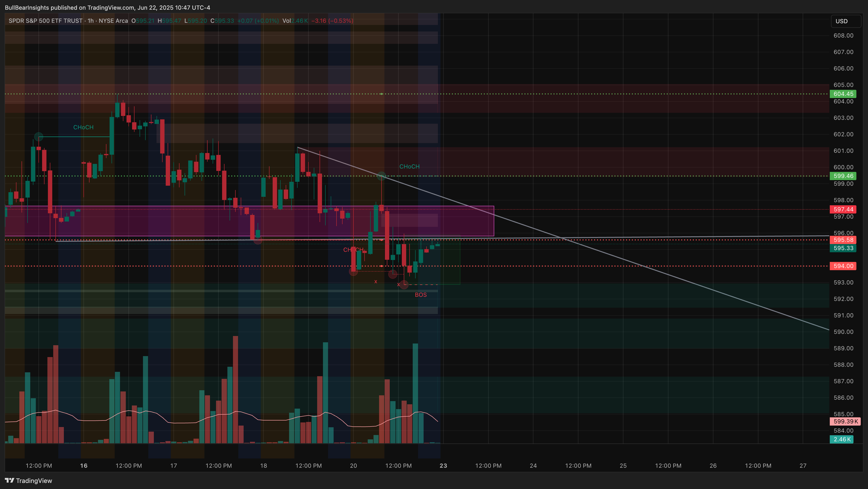Click the 12:00 PM label between 23 and 24
This screenshot has height=489, width=868.
[x=488, y=466]
